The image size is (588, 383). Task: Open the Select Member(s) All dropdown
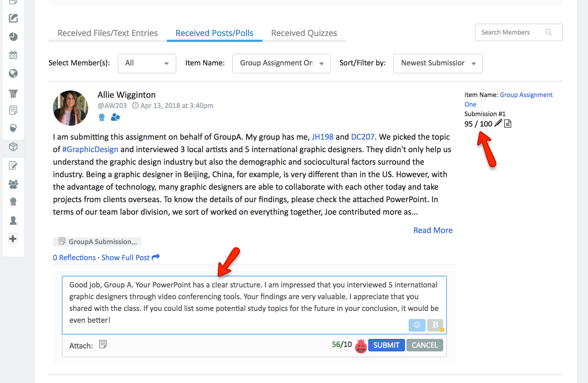(147, 63)
